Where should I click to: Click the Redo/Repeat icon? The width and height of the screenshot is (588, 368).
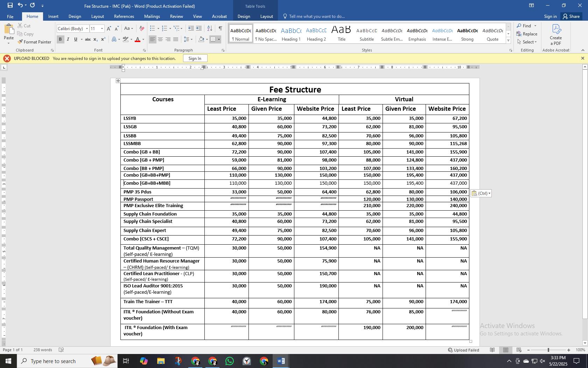point(32,5)
